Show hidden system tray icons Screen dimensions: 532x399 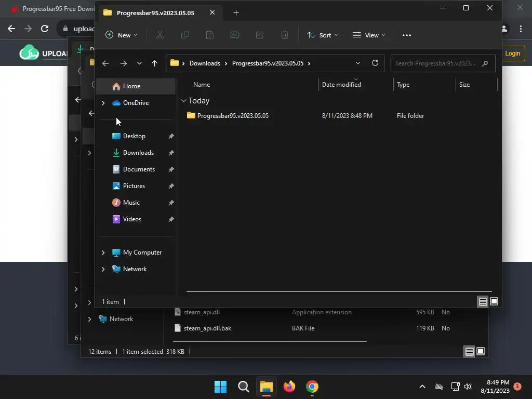pos(422,387)
